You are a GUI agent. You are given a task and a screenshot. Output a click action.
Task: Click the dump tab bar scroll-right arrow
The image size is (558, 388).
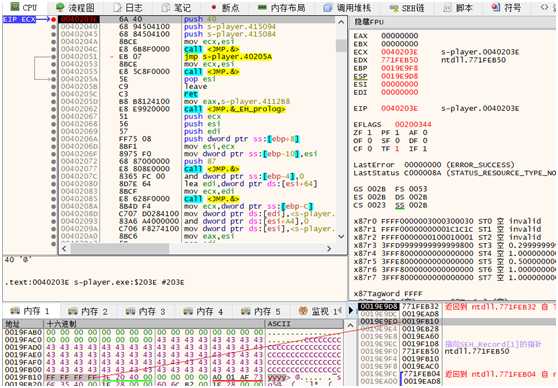(x=351, y=310)
